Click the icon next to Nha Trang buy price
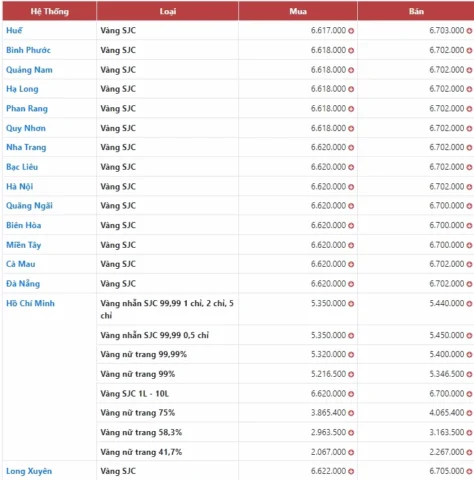 (351, 147)
